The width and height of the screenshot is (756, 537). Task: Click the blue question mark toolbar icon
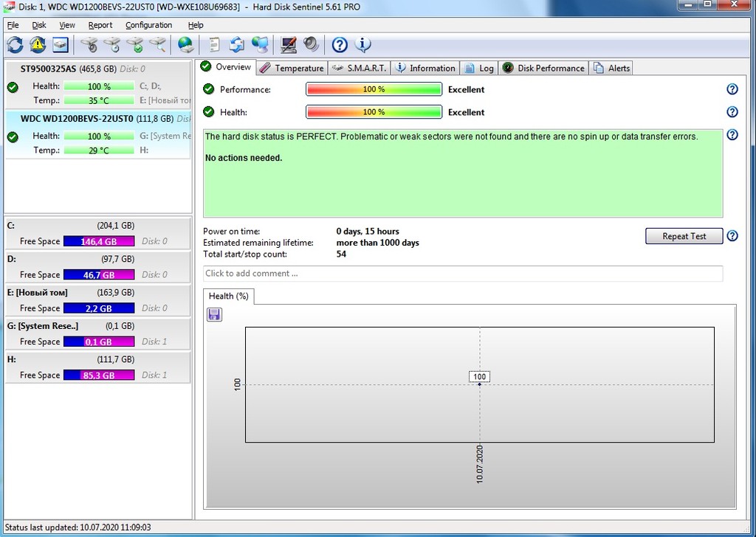340,45
